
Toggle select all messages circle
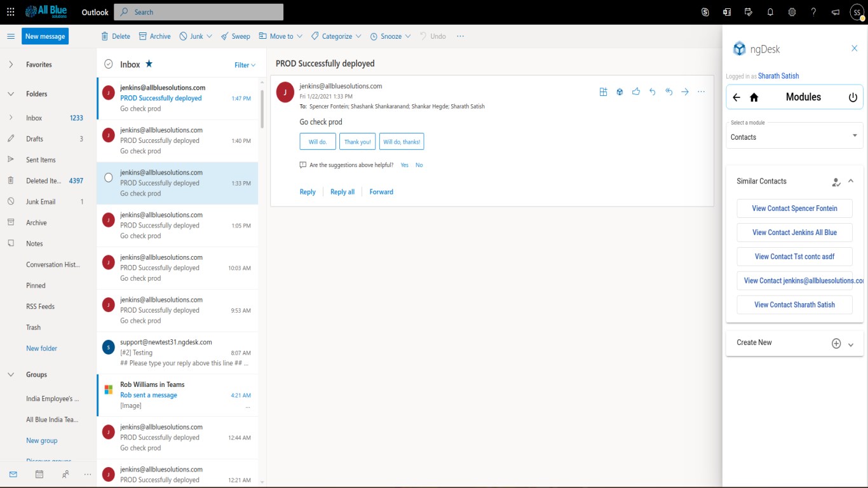(x=109, y=64)
